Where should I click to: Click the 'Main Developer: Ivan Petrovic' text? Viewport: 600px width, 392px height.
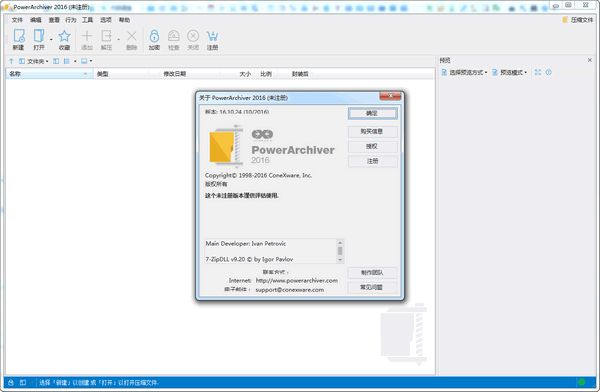pos(246,243)
